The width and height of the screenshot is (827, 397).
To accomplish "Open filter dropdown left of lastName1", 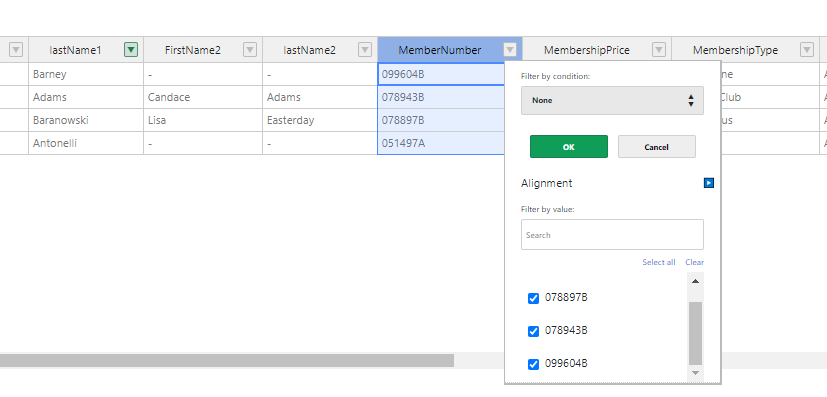I will (16, 50).
